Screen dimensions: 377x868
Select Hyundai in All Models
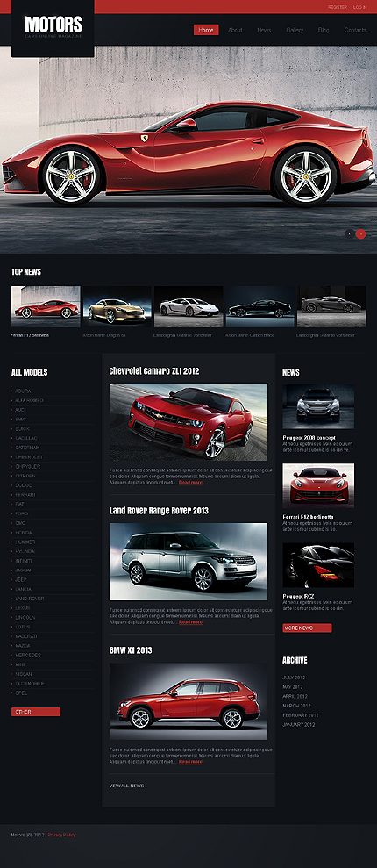click(25, 551)
